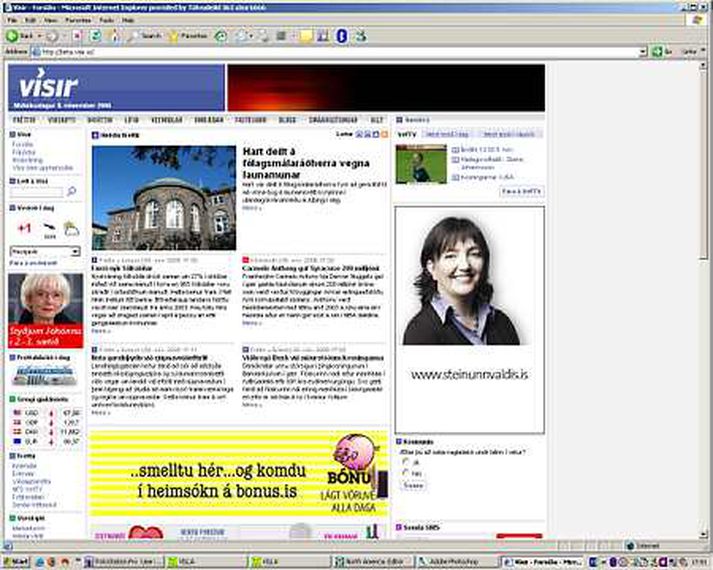Open Favorites with the star icon
Viewport: 713px width, 570px height.
[x=188, y=36]
